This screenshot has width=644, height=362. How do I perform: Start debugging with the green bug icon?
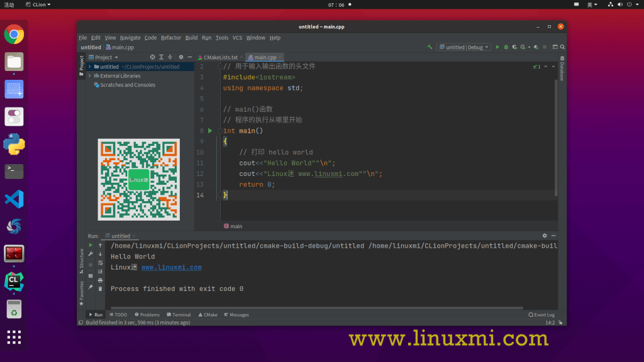point(506,47)
